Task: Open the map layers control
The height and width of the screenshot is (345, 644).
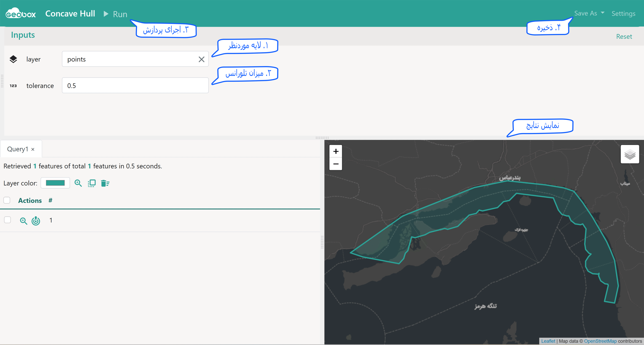Action: [x=630, y=154]
